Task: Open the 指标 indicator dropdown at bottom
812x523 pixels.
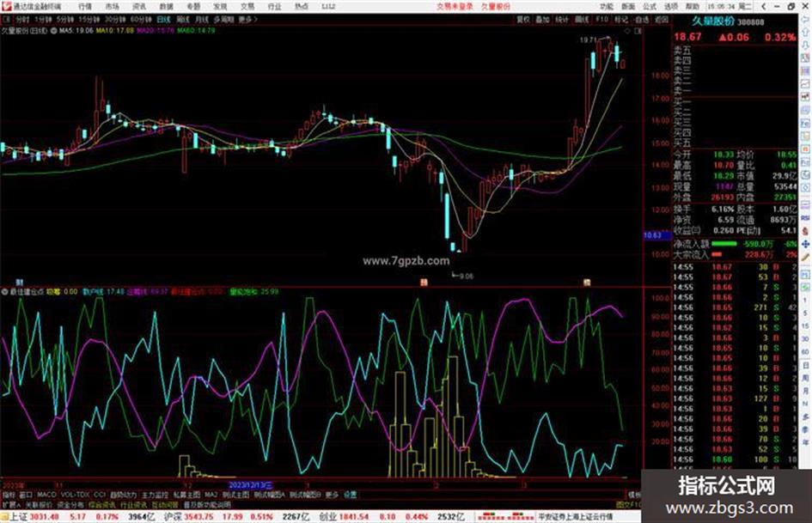Action: (9, 495)
